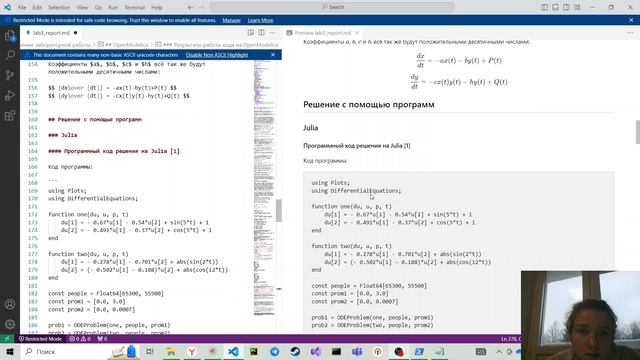Screen dimensions: 640x360
Task: Click the Manage link in the Restricted Mode banner
Action: click(x=231, y=20)
